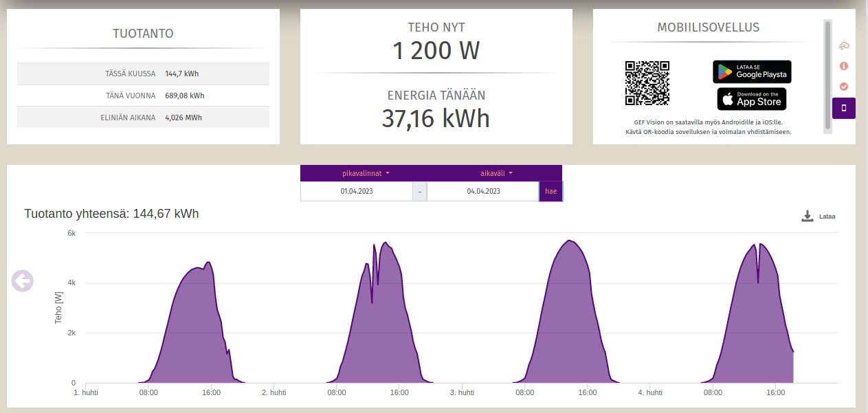Screen dimensions: 868x413
Task: Open the Google Play store badge
Action: [x=752, y=71]
